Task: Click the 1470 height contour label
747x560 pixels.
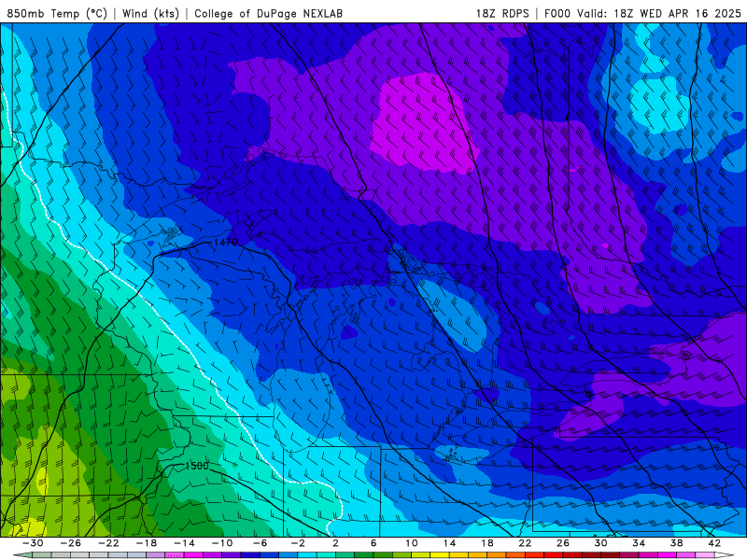Action: [x=225, y=243]
